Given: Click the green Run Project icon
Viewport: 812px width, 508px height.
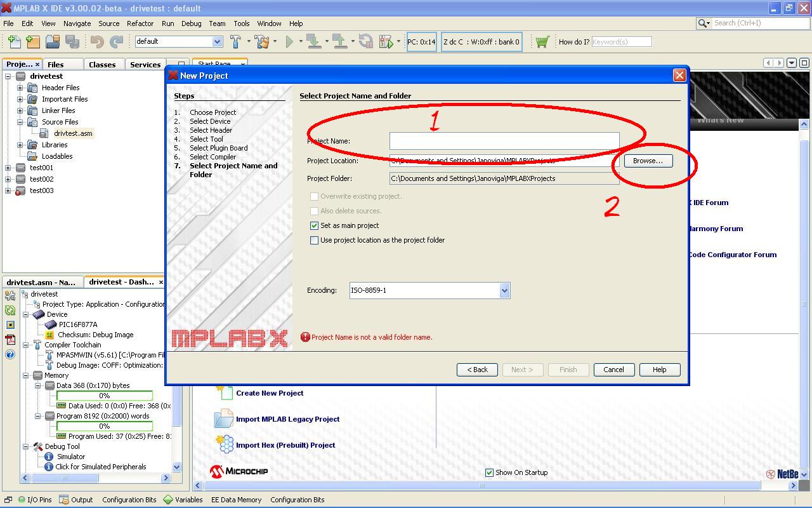Looking at the screenshot, I should point(289,42).
